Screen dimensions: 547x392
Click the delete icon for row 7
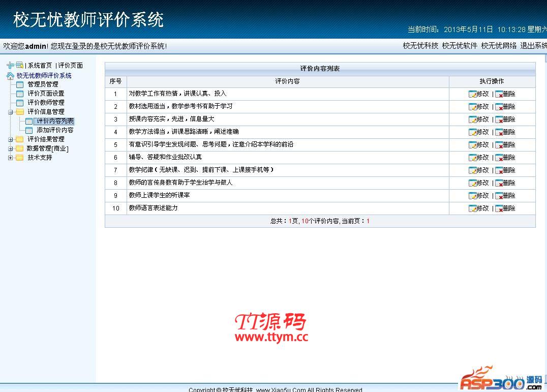tap(499, 170)
